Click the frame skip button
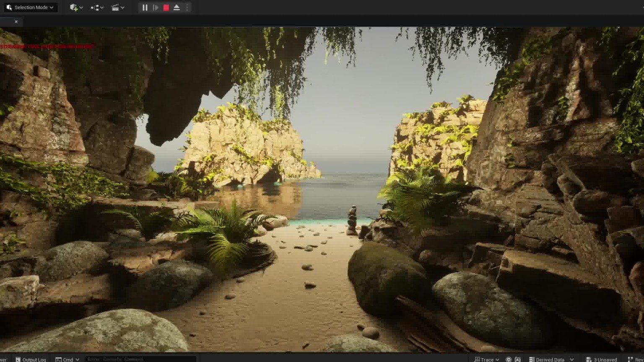The height and width of the screenshot is (362, 644). click(x=156, y=8)
